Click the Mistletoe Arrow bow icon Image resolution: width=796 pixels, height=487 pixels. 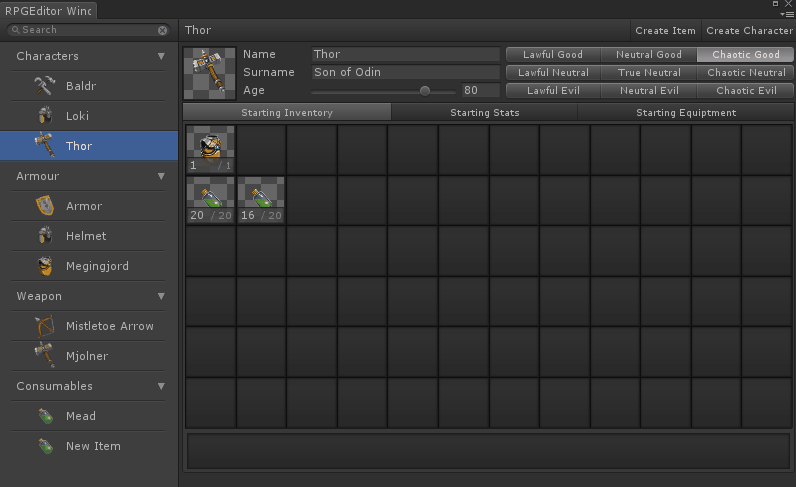[45, 326]
